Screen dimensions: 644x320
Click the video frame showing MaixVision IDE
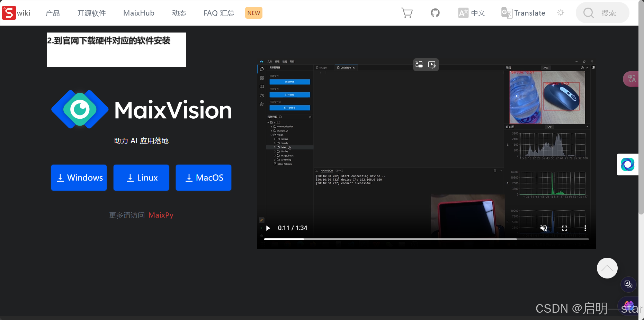click(427, 153)
